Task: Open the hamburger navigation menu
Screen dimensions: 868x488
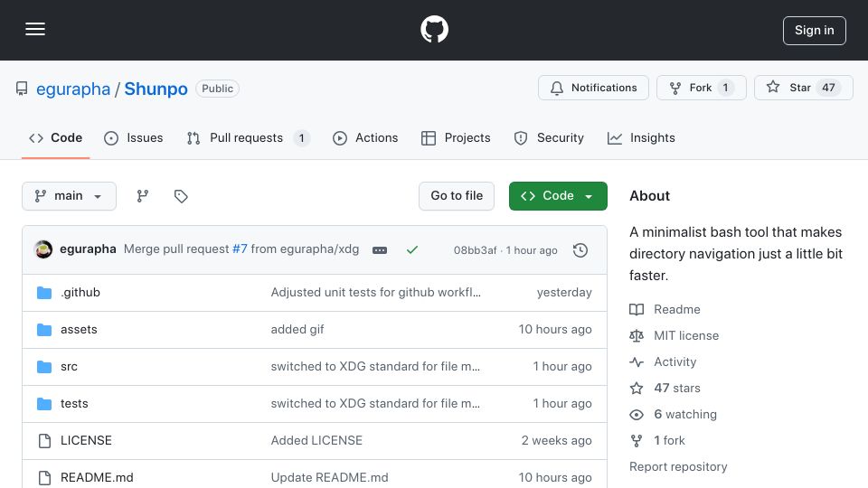Action: pos(35,29)
